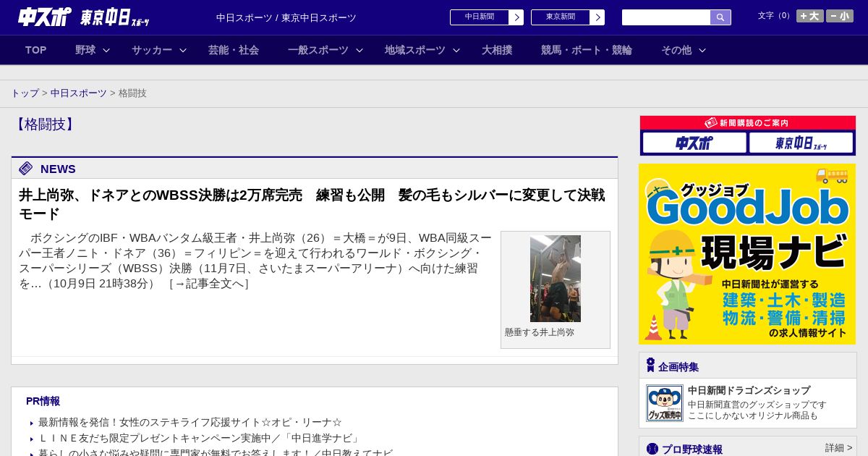Viewport: 868px width, 456px height.
Task: Increase text size with ＋大 button
Action: (809, 16)
